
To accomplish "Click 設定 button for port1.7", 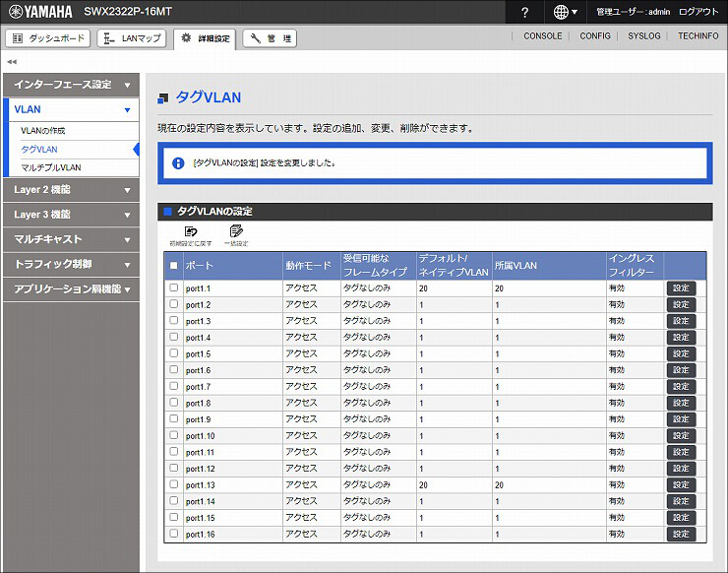I will tap(681, 387).
